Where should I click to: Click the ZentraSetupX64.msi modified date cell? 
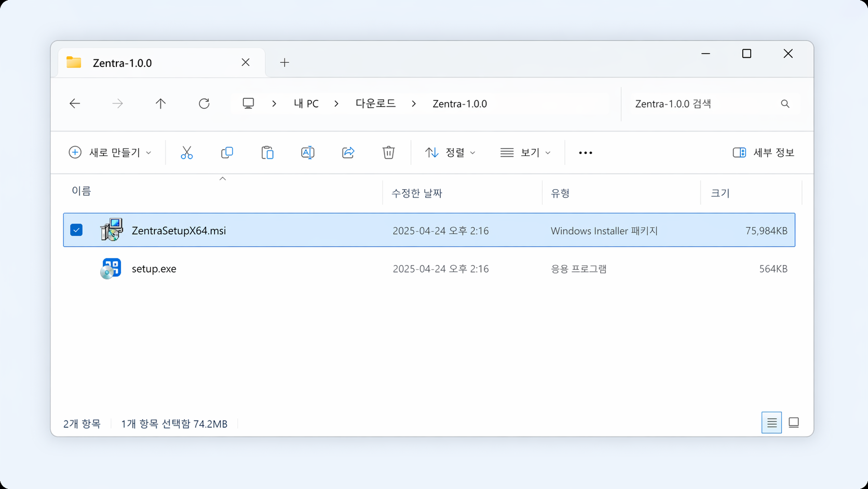pyautogui.click(x=441, y=231)
